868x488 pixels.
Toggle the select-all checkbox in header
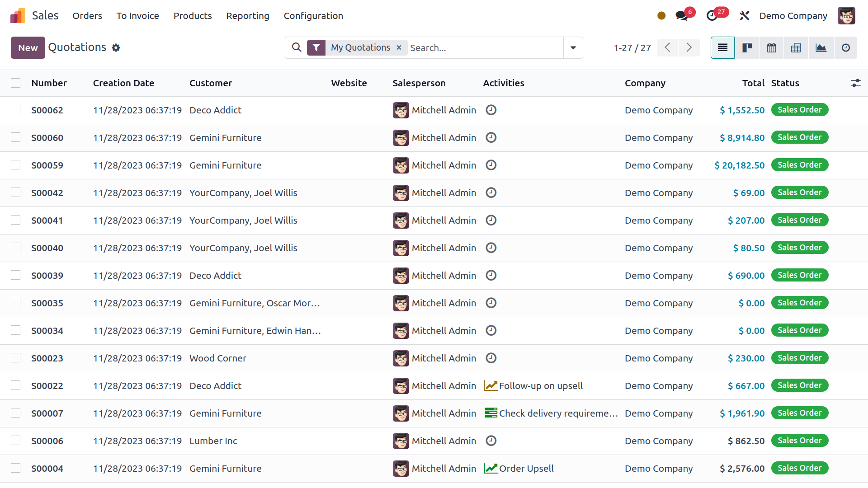coord(16,83)
